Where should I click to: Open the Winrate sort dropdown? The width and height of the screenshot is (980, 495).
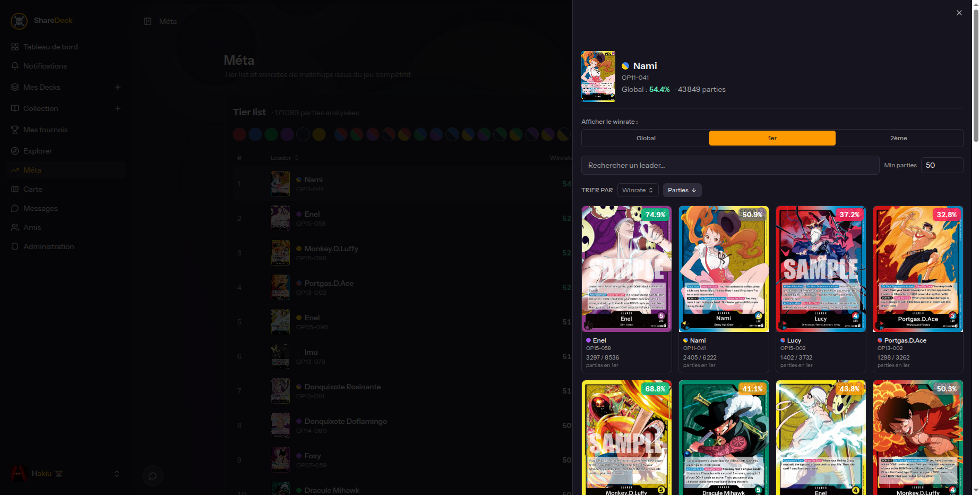pos(638,190)
